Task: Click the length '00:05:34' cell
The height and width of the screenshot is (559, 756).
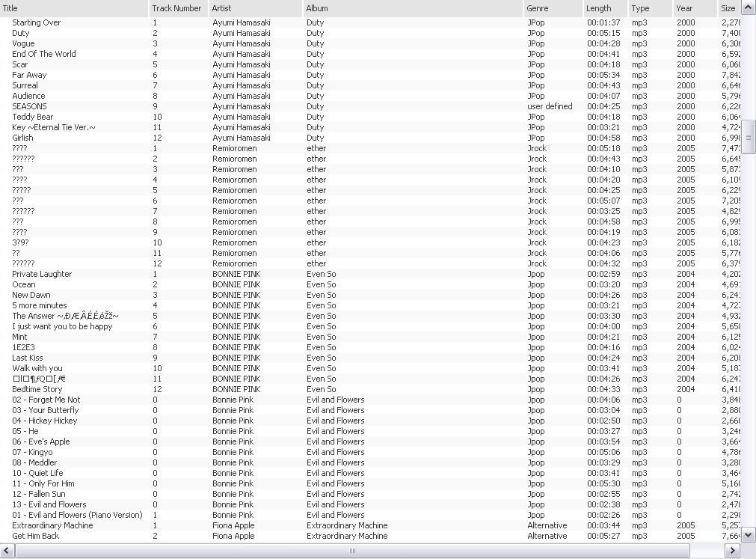Action: click(x=603, y=75)
